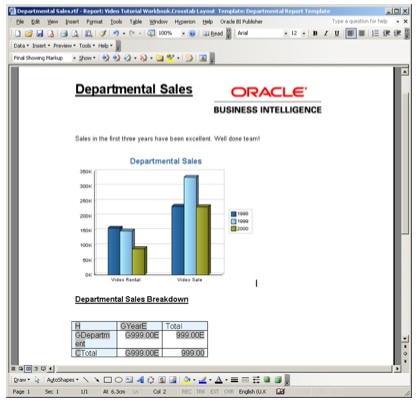Open the Arial font name dropdown
Image resolution: width=417 pixels, height=407 pixels.
286,33
